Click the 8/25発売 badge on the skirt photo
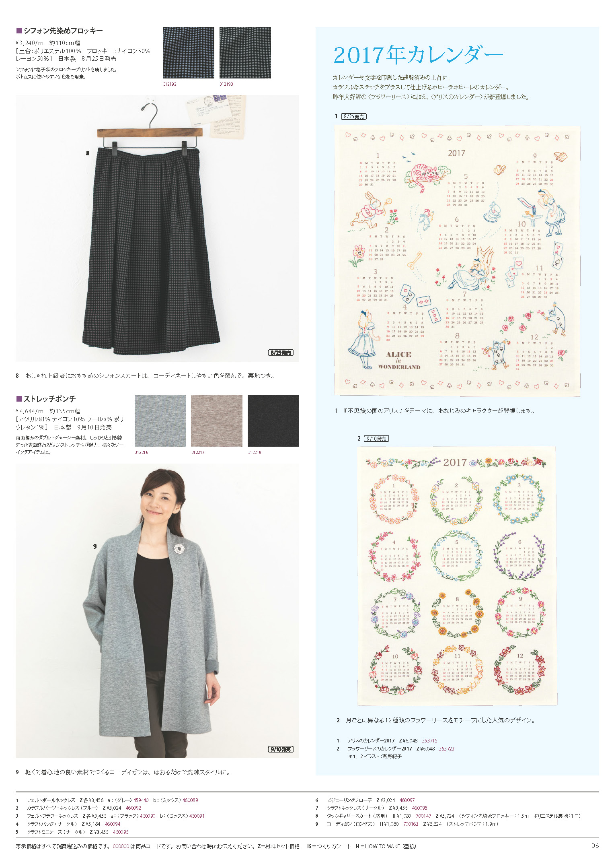 click(281, 353)
